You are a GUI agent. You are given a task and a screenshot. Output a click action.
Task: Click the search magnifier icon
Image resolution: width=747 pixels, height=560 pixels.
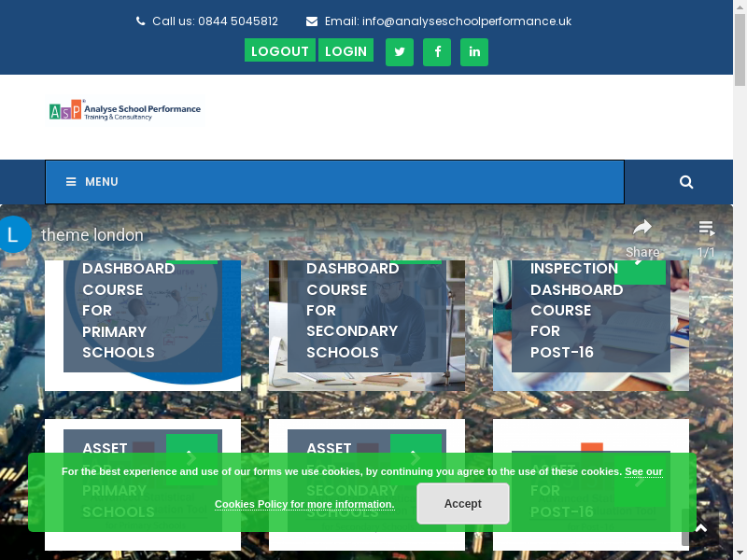tap(686, 182)
